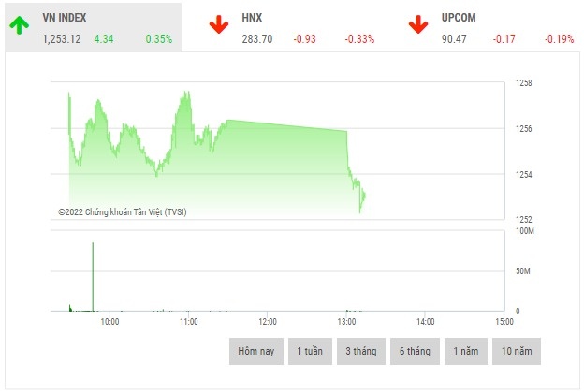584x392 pixels.
Task: Select the 1 tuần time range
Action: [x=310, y=351]
